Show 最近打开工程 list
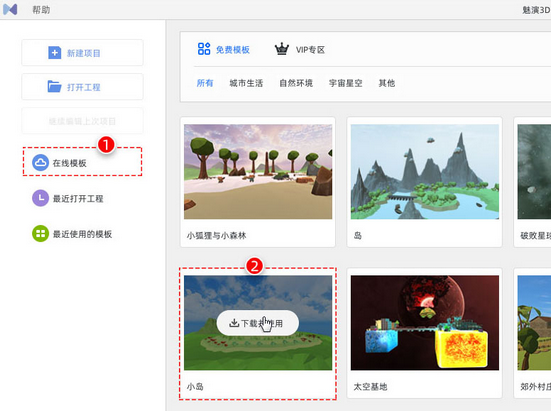 (x=78, y=198)
